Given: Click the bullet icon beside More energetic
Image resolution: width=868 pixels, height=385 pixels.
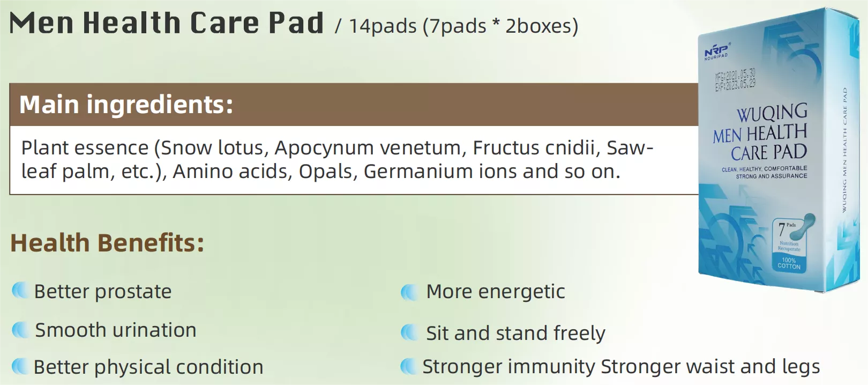Looking at the screenshot, I should pos(409,292).
